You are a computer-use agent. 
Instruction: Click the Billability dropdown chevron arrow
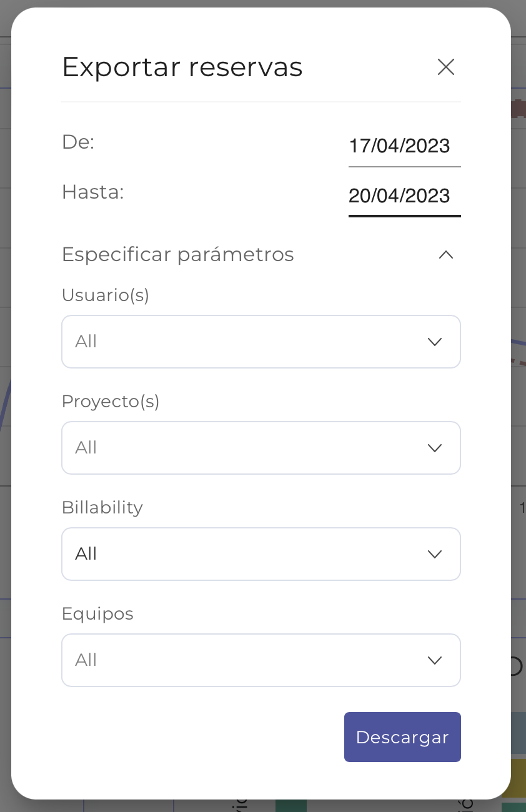(435, 554)
